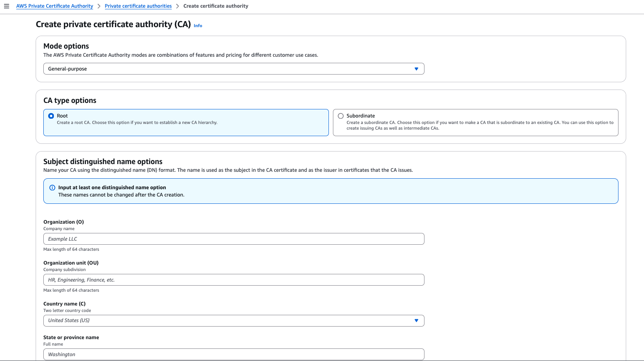Click the 'Company subdivision' hint text
This screenshot has height=361, width=644.
(x=64, y=270)
